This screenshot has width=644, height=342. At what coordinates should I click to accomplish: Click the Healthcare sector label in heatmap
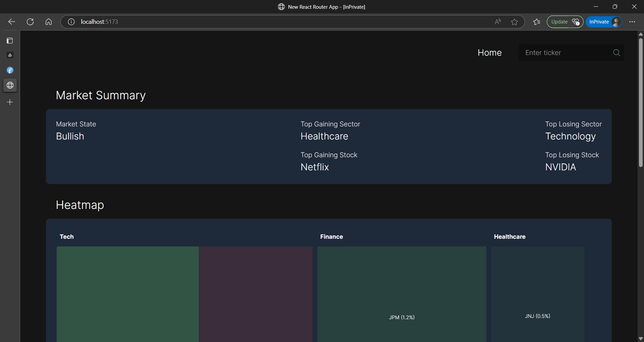tap(509, 237)
